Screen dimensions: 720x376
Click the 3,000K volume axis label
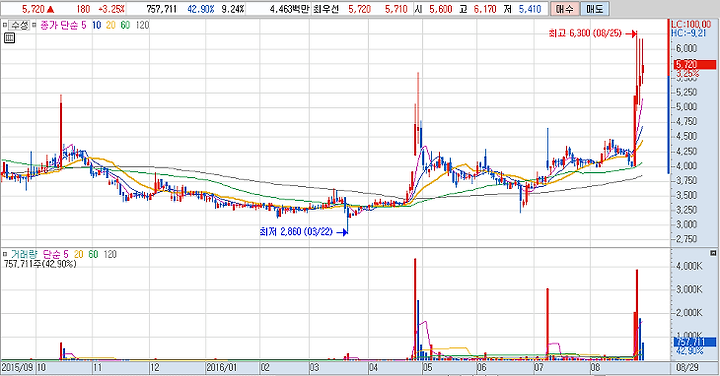point(689,289)
